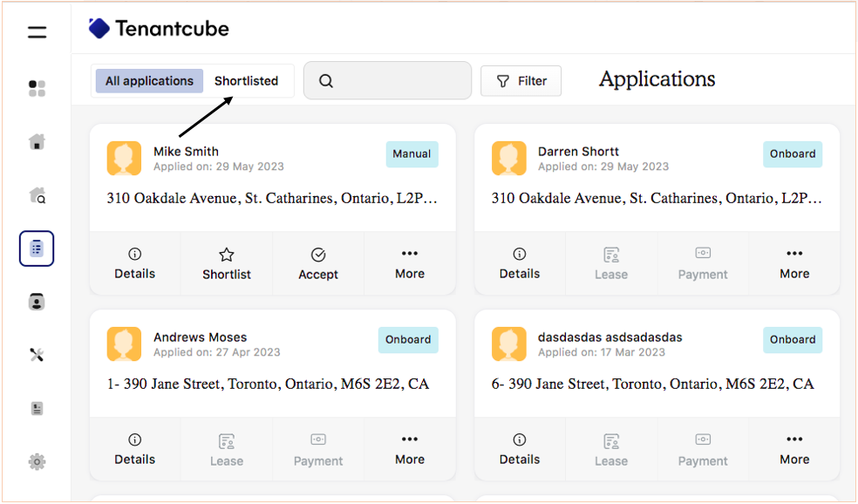The width and height of the screenshot is (858, 504).
Task: Click the name Mike Smith
Action: [x=186, y=152]
